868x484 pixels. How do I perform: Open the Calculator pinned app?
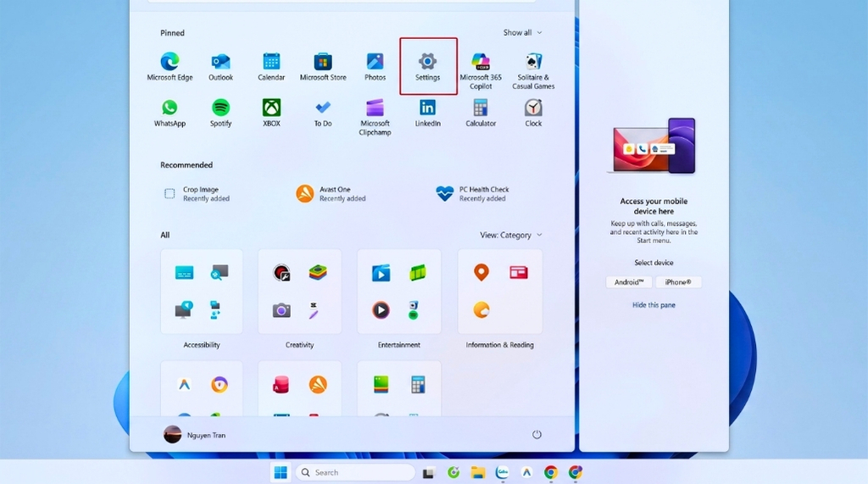coord(481,113)
